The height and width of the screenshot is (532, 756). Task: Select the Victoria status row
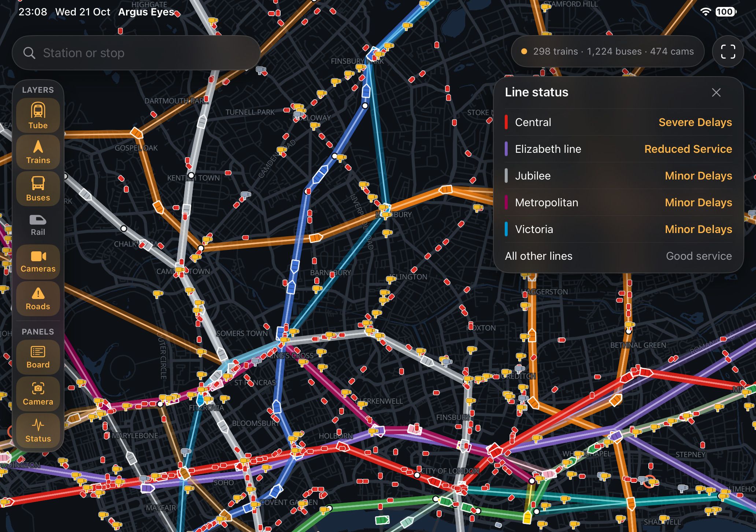(618, 229)
